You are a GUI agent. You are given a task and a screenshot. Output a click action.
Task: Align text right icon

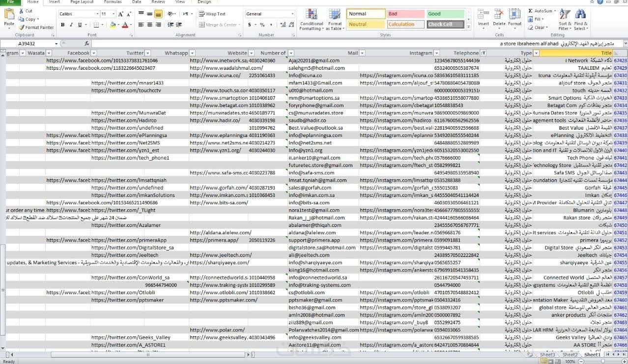tap(158, 25)
